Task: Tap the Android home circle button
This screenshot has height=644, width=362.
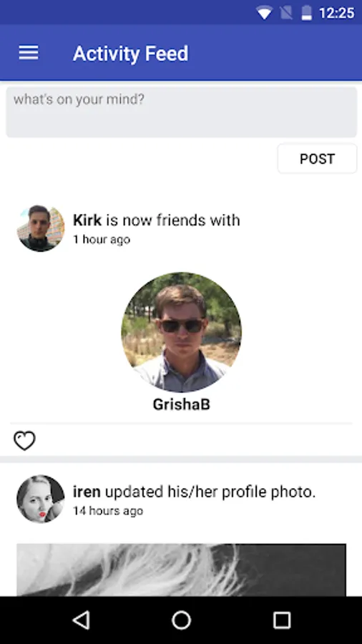Action: point(181,620)
